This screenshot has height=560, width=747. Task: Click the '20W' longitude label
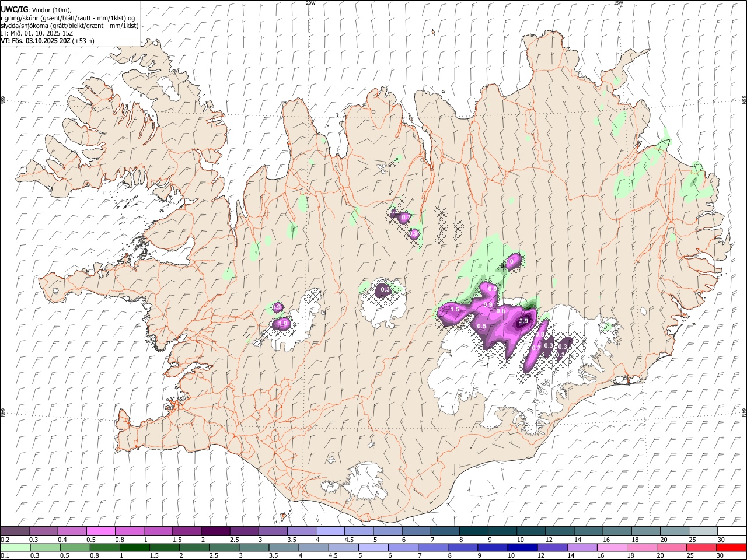pos(310,3)
